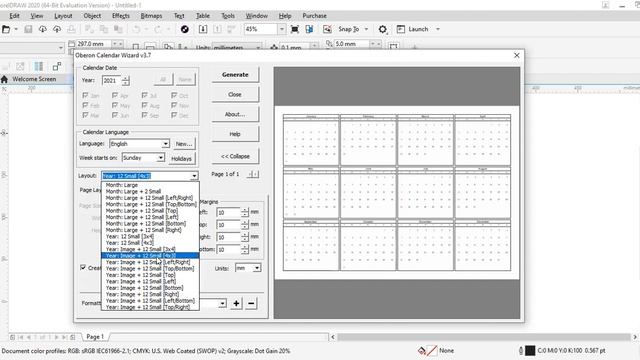
Task: Toggle the Jan month checkbox
Action: [x=85, y=96]
